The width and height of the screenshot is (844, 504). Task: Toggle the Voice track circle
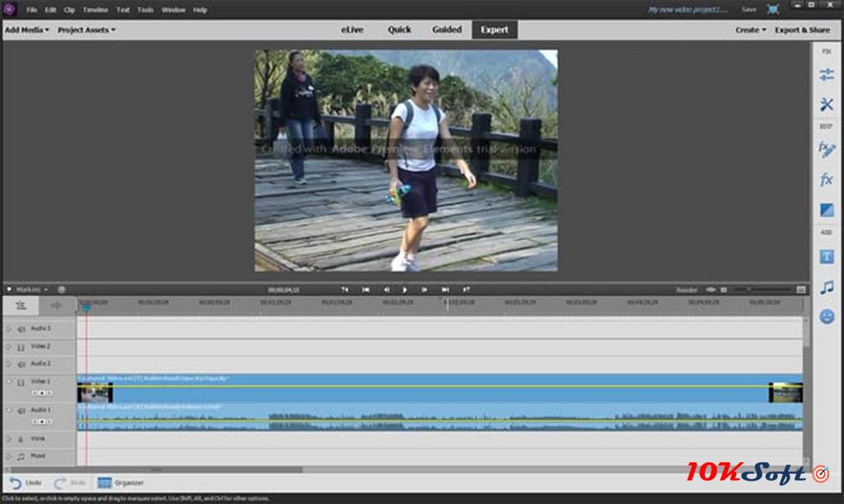(9, 438)
